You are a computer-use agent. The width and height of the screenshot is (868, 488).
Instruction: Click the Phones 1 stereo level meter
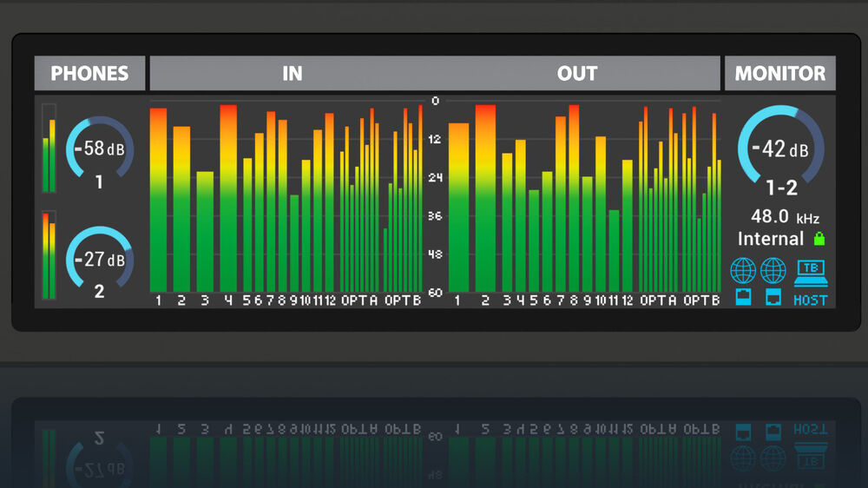[49, 148]
